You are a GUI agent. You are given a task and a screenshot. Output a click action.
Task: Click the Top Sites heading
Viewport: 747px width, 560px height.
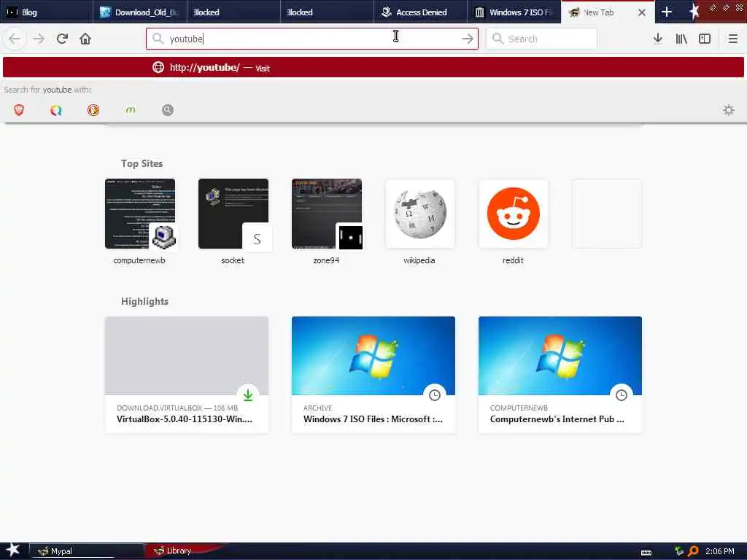[142, 163]
